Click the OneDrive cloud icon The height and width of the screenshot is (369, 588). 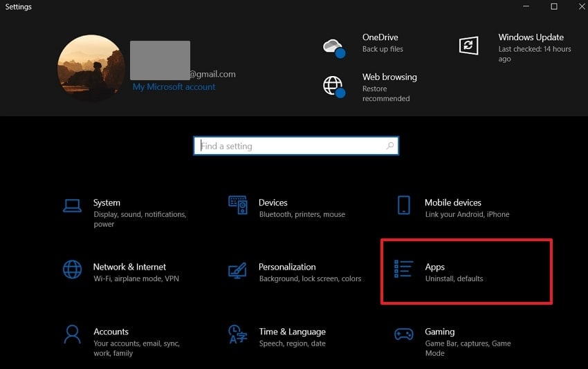pyautogui.click(x=333, y=48)
